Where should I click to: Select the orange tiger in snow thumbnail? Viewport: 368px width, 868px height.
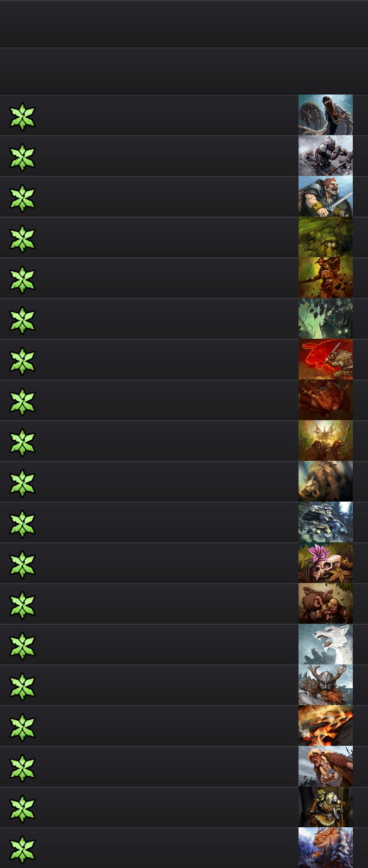point(326,848)
